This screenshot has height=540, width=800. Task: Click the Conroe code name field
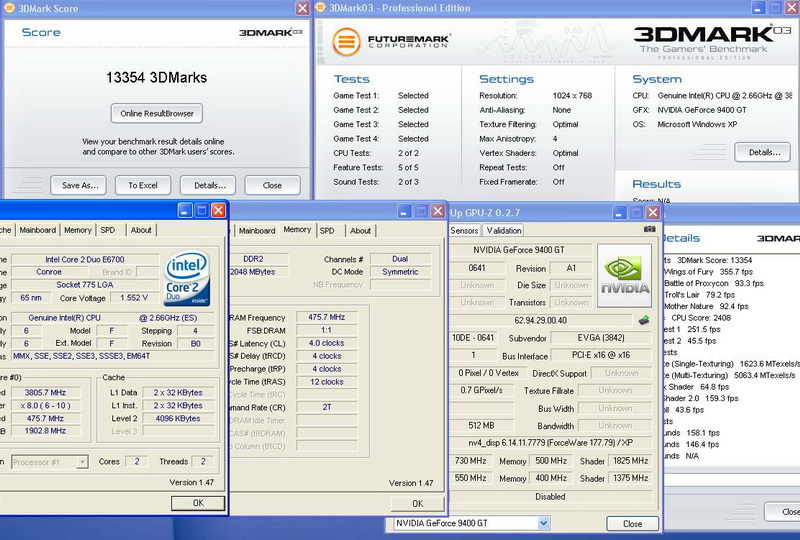(48, 272)
